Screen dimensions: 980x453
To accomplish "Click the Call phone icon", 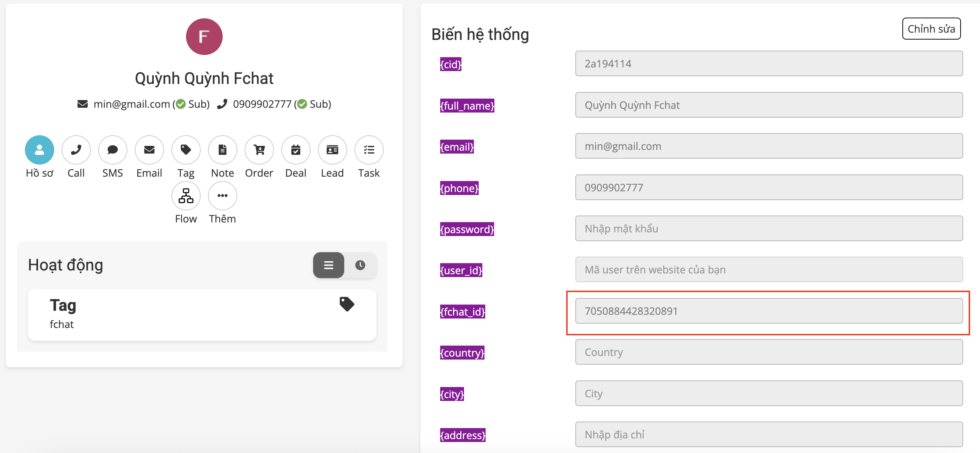I will click(76, 150).
